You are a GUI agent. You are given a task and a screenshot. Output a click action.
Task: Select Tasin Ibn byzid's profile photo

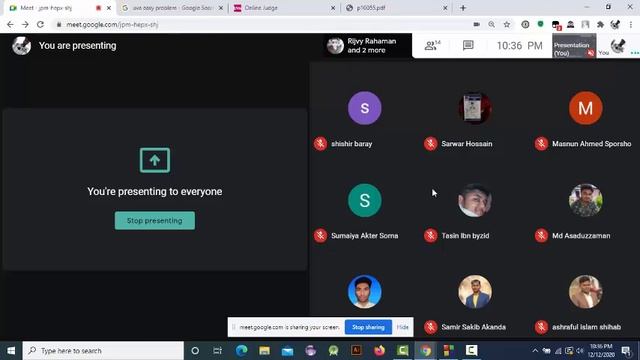tap(475, 200)
